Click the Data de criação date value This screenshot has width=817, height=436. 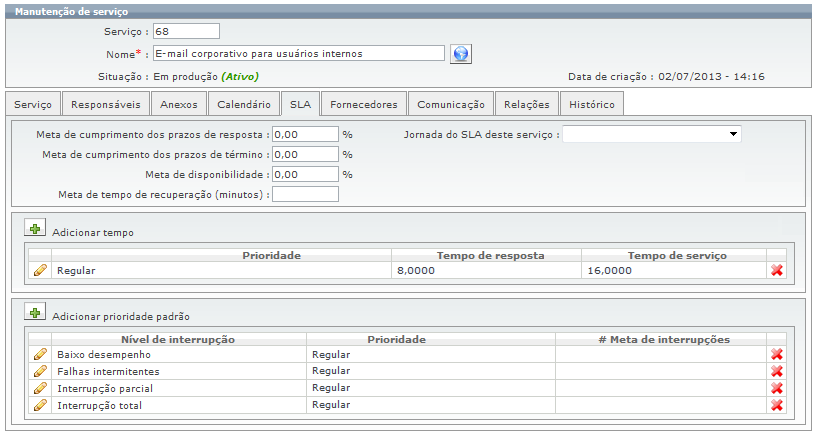coord(711,77)
